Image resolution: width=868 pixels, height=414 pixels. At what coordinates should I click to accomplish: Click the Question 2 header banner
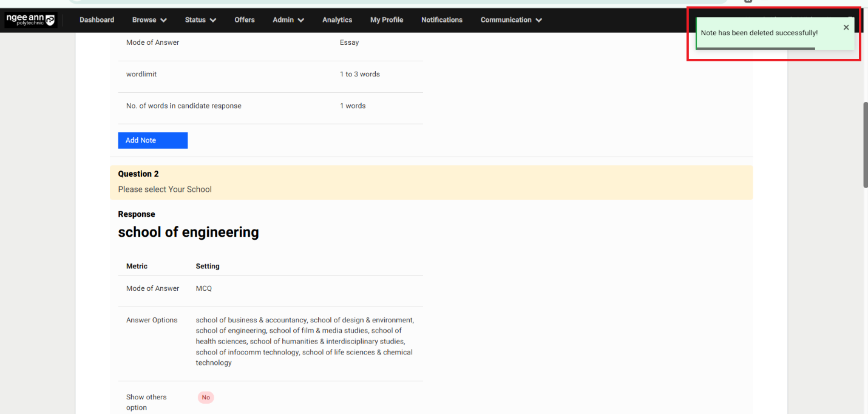point(431,182)
